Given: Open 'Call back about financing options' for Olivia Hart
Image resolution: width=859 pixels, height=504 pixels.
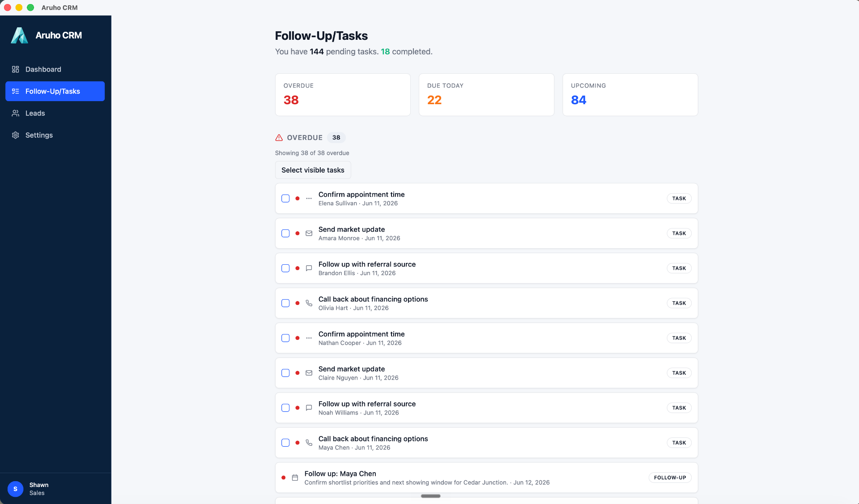Looking at the screenshot, I should point(373,299).
